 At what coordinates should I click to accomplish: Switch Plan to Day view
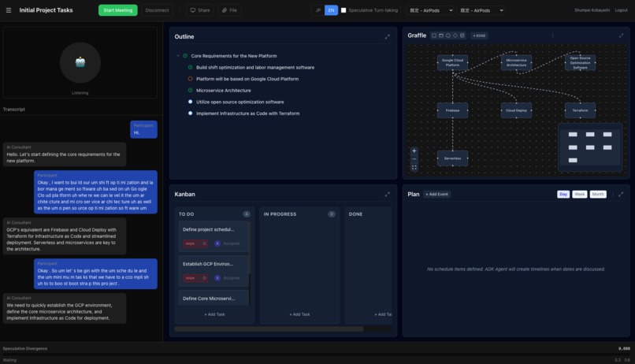(x=563, y=195)
